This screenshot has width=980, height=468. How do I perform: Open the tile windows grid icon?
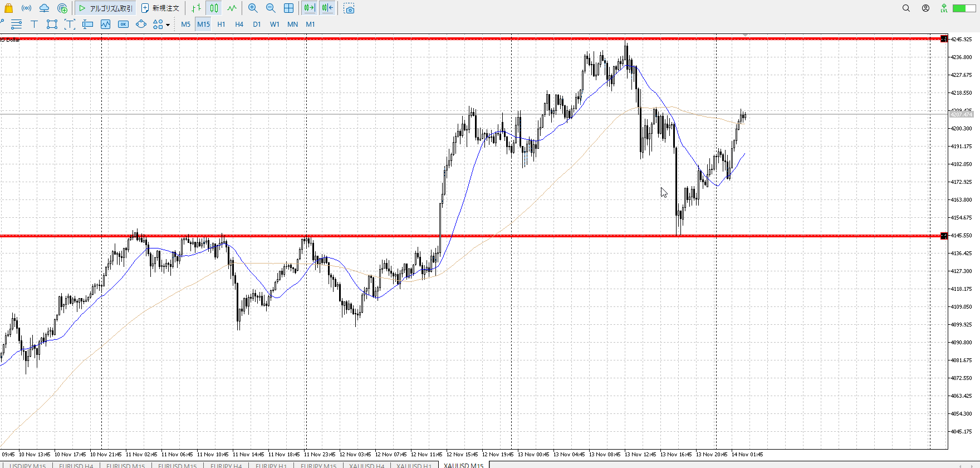pyautogui.click(x=288, y=8)
